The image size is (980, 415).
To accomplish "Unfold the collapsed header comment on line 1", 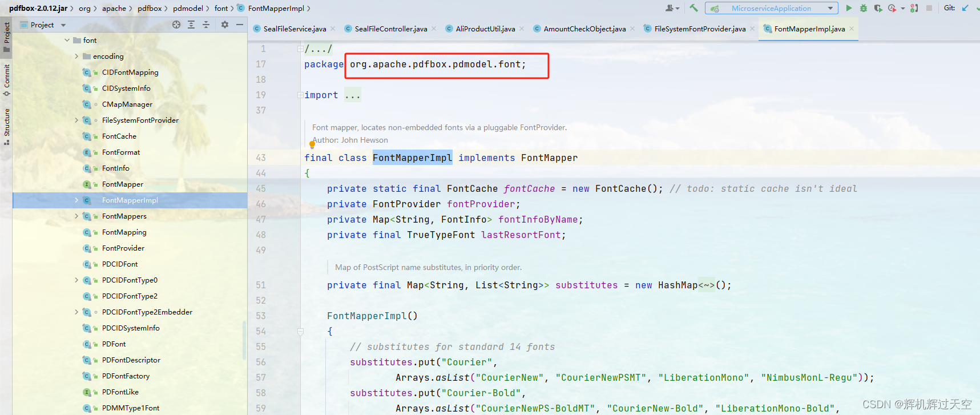I will (300, 49).
